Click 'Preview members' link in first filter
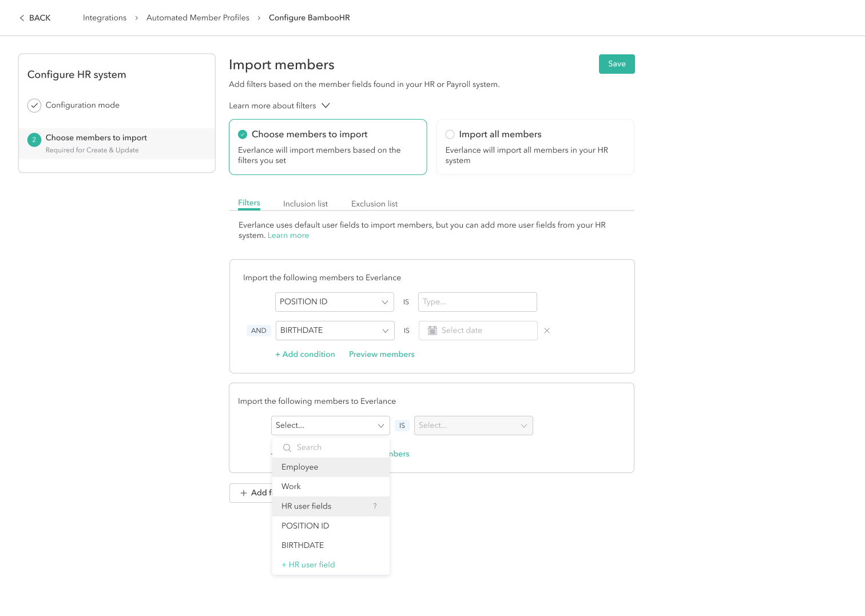 [382, 355]
